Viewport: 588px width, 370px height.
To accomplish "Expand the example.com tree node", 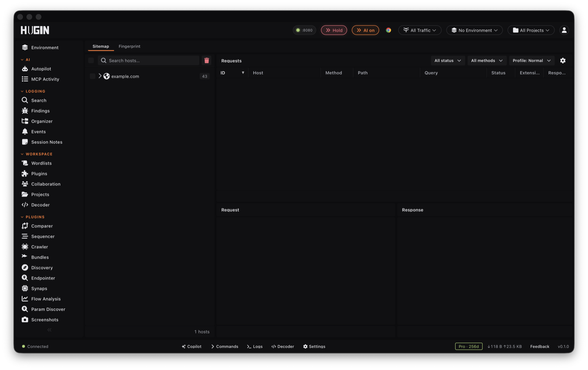I will pos(100,76).
